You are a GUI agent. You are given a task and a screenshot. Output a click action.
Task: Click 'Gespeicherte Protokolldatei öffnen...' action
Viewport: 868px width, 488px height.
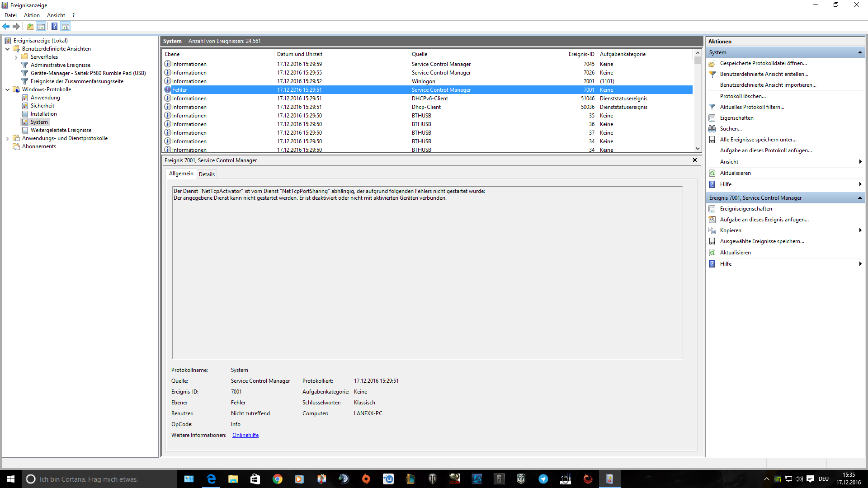763,63
